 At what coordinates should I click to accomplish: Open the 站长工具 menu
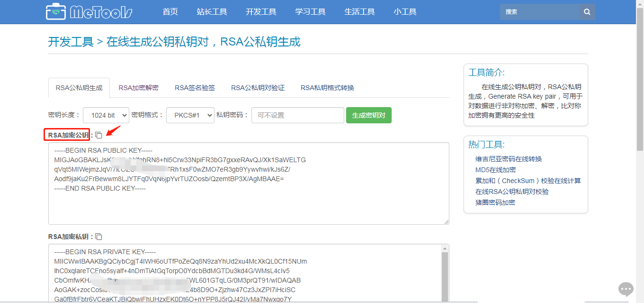pyautogui.click(x=212, y=12)
